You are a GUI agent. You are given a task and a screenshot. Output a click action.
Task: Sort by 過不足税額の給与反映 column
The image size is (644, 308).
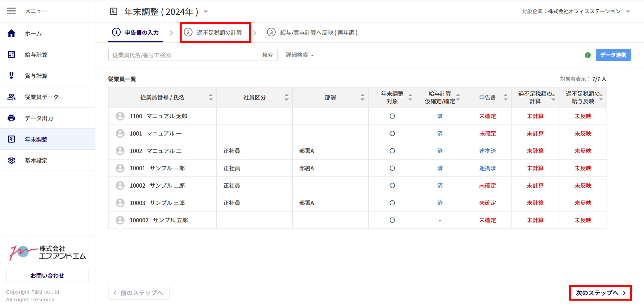pos(601,97)
